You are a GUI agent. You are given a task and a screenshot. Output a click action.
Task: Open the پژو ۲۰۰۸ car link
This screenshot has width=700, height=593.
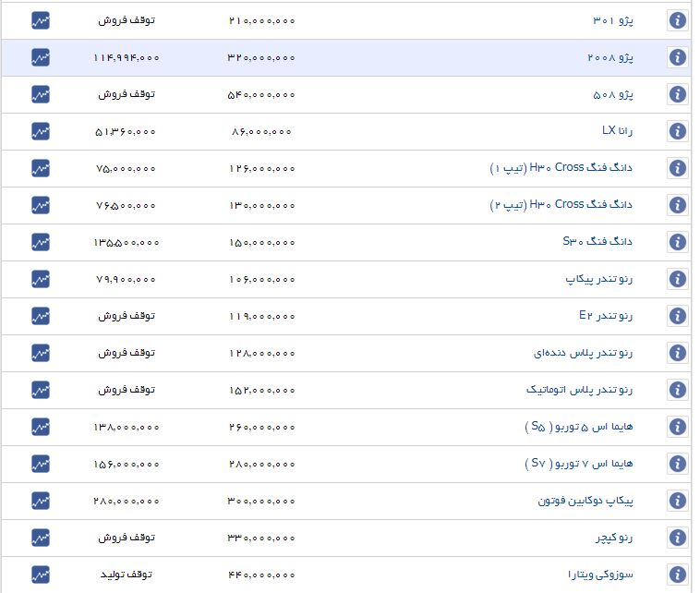click(x=610, y=57)
